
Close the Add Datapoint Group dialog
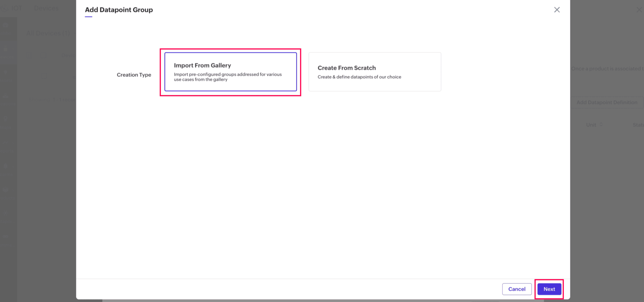pos(557,10)
